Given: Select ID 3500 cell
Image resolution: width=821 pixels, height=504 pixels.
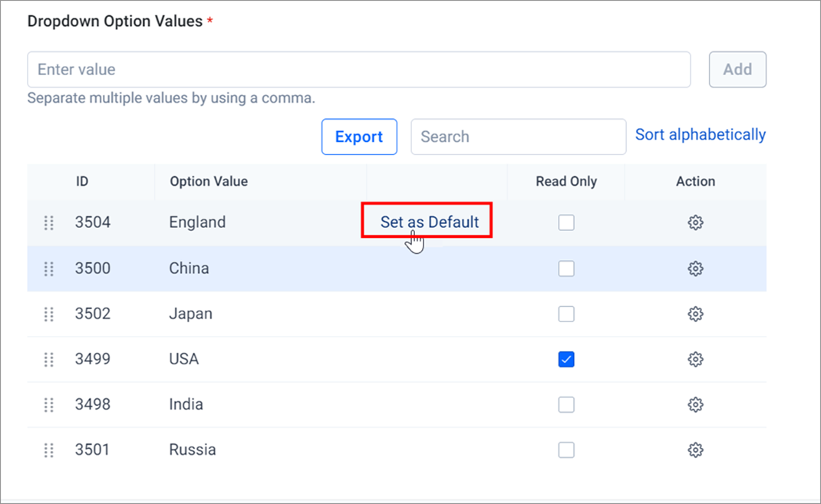Looking at the screenshot, I should [93, 268].
